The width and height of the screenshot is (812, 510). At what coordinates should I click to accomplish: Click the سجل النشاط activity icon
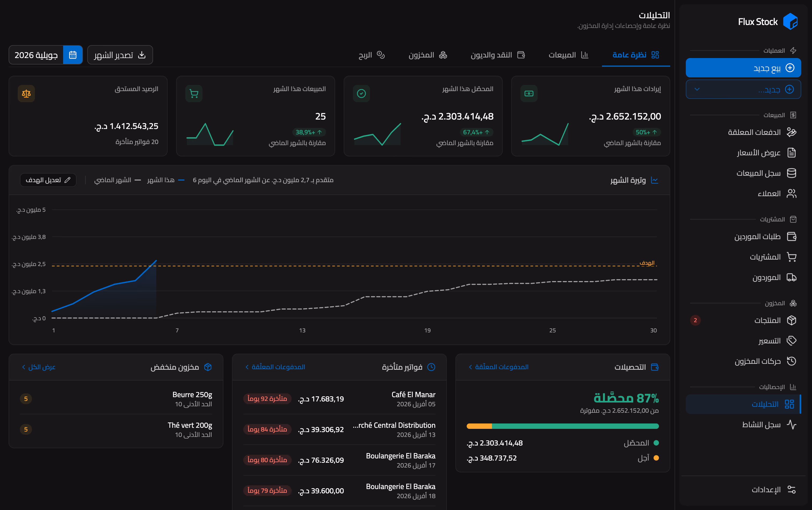click(x=791, y=425)
